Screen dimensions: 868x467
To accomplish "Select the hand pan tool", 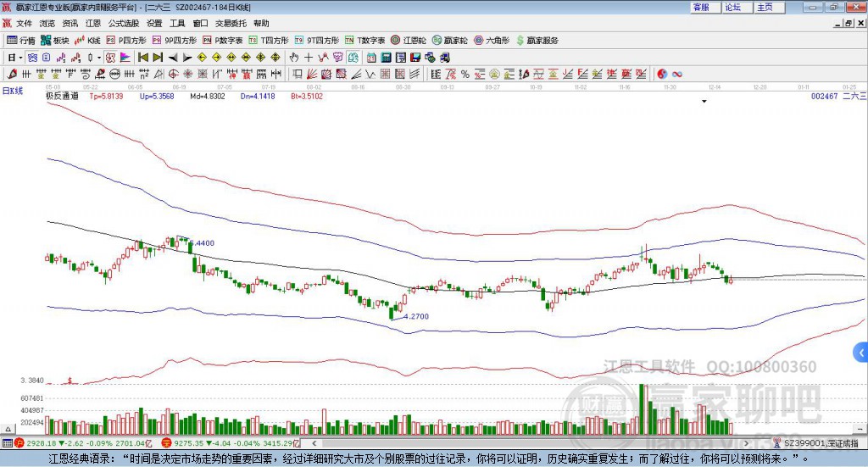I will 294,58.
